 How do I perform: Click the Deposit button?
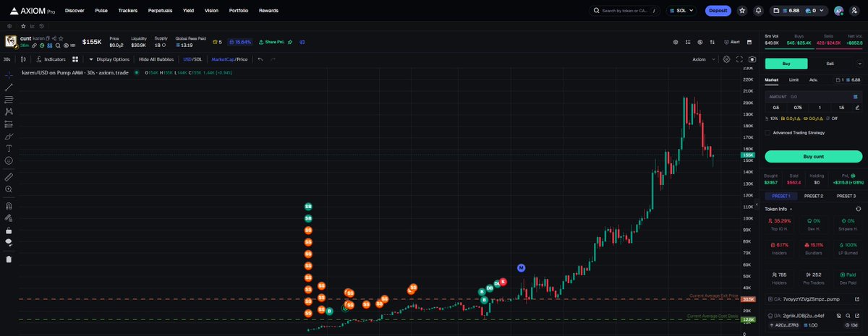coord(718,11)
